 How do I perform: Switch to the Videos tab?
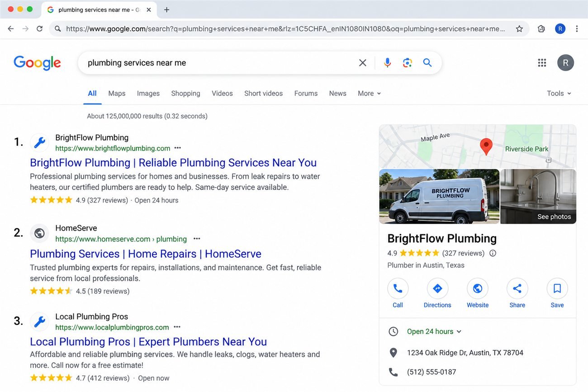(222, 94)
